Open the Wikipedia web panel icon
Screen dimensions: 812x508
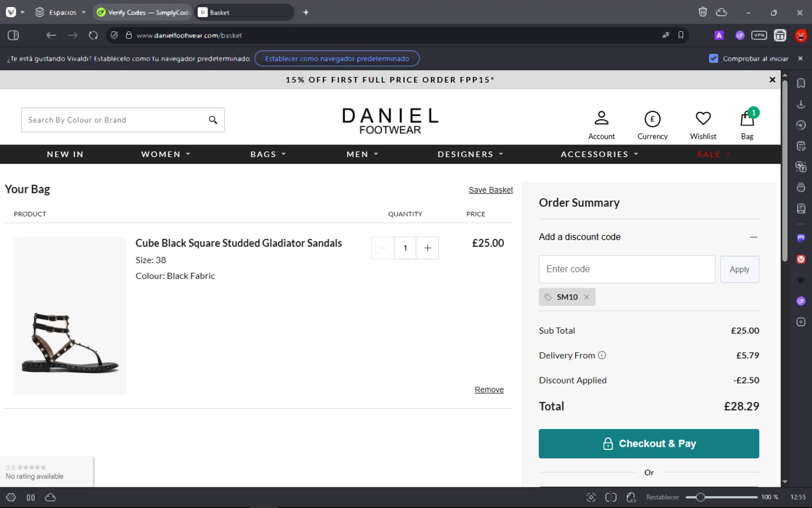click(x=801, y=280)
